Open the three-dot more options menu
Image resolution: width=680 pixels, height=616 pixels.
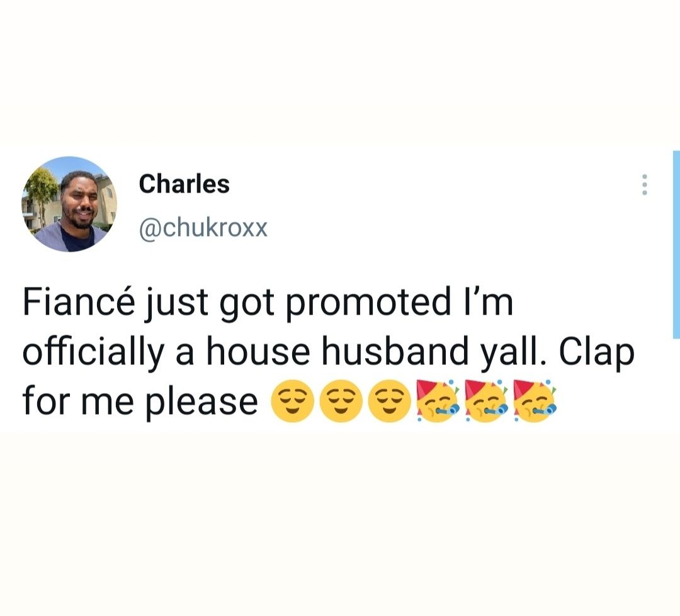click(x=643, y=185)
